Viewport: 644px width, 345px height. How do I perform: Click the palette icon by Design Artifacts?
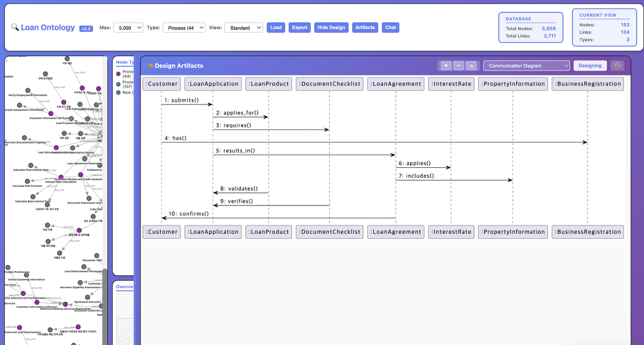point(150,66)
